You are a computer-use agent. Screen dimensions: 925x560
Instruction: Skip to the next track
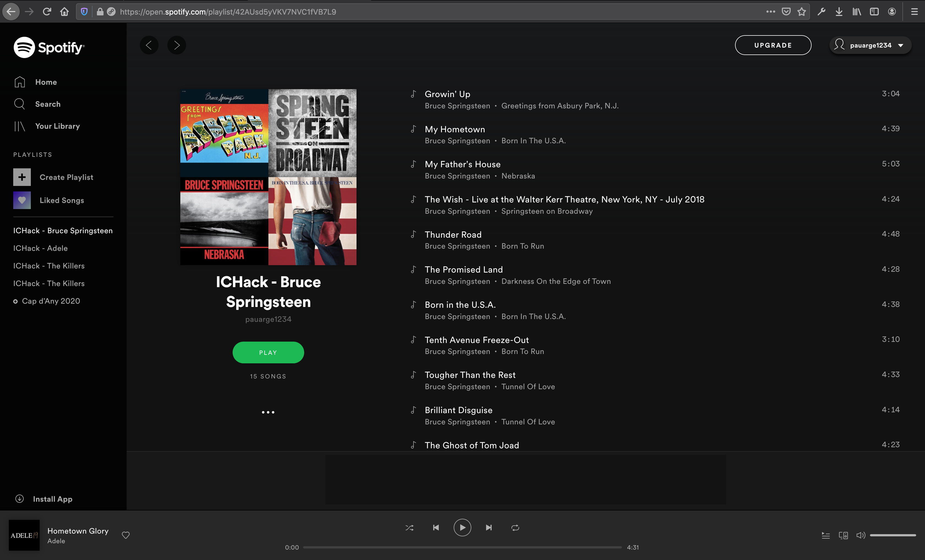(489, 528)
